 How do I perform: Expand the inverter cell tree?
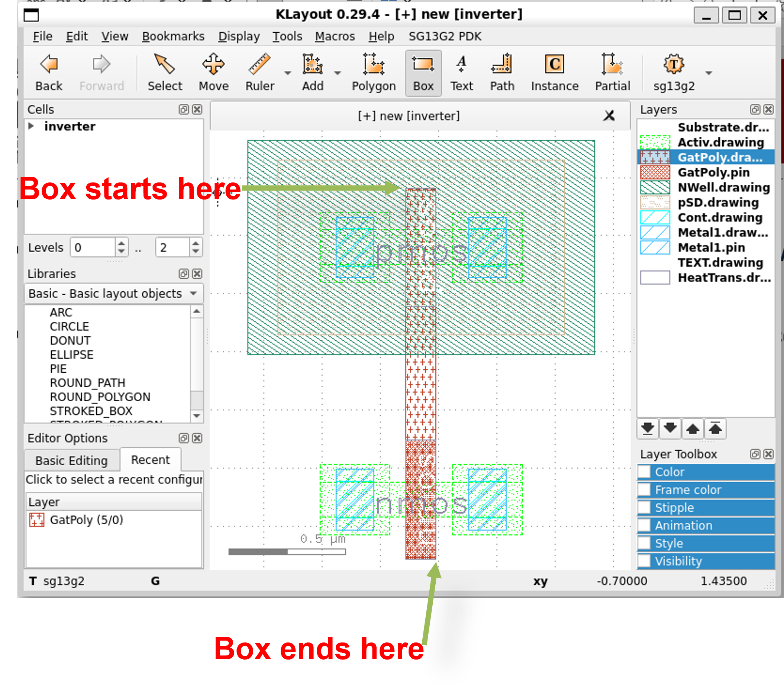[32, 126]
